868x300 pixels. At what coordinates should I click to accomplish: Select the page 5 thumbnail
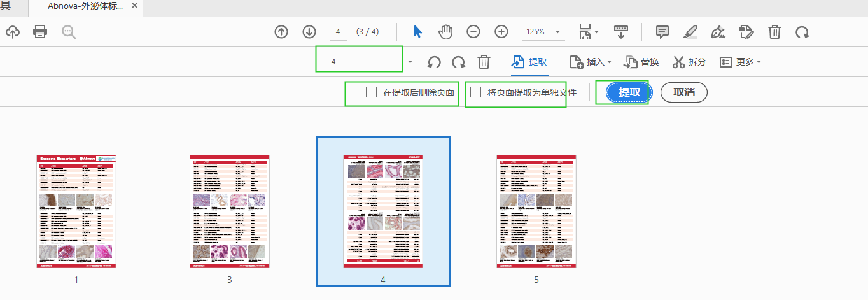pyautogui.click(x=536, y=211)
